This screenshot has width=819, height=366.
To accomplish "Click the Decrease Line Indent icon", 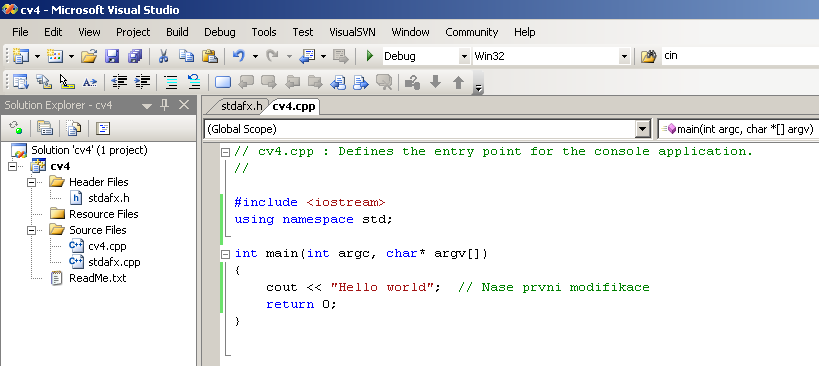I will 119,82.
